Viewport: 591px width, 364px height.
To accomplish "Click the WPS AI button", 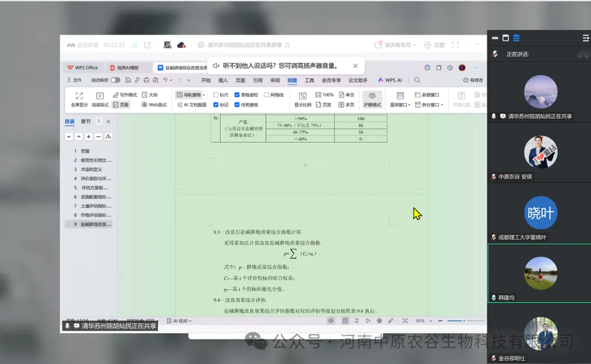I will tap(390, 80).
